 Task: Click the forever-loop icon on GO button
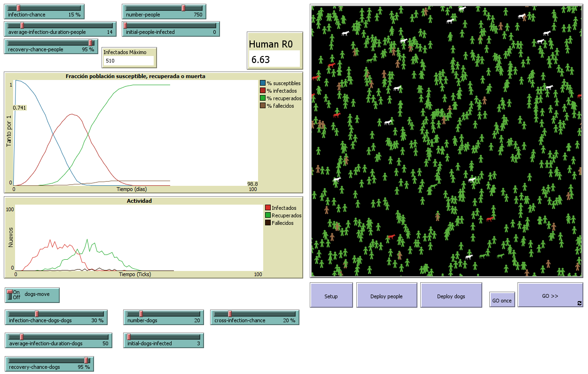click(x=579, y=303)
